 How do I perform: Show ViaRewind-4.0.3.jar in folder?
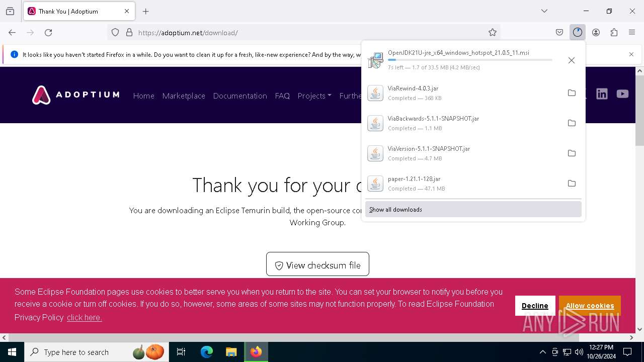[x=572, y=93]
